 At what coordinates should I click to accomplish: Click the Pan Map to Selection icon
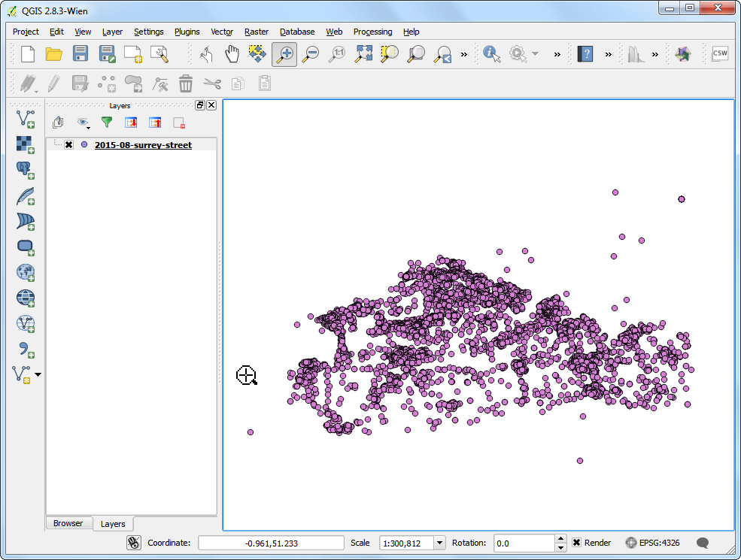click(257, 54)
